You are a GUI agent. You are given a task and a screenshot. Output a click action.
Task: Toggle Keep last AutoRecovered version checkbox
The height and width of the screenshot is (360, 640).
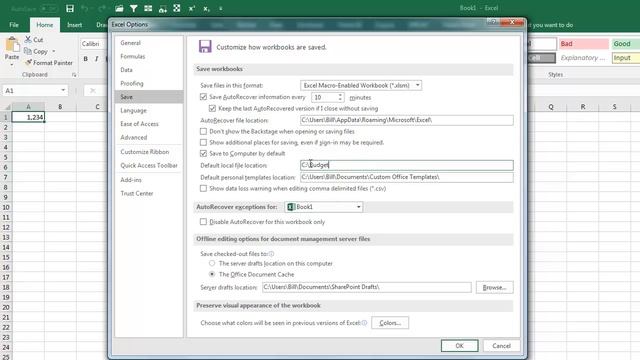click(212, 109)
